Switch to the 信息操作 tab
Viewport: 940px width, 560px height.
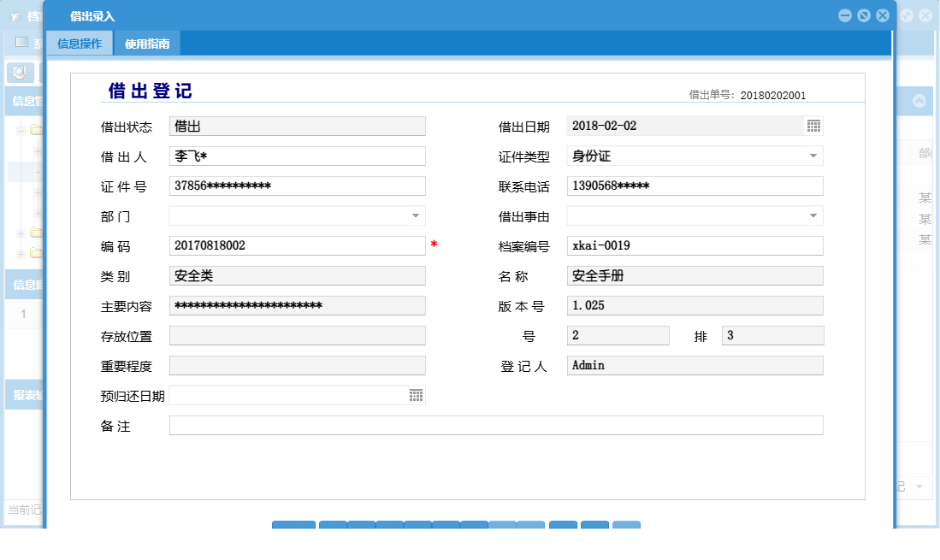(x=80, y=43)
